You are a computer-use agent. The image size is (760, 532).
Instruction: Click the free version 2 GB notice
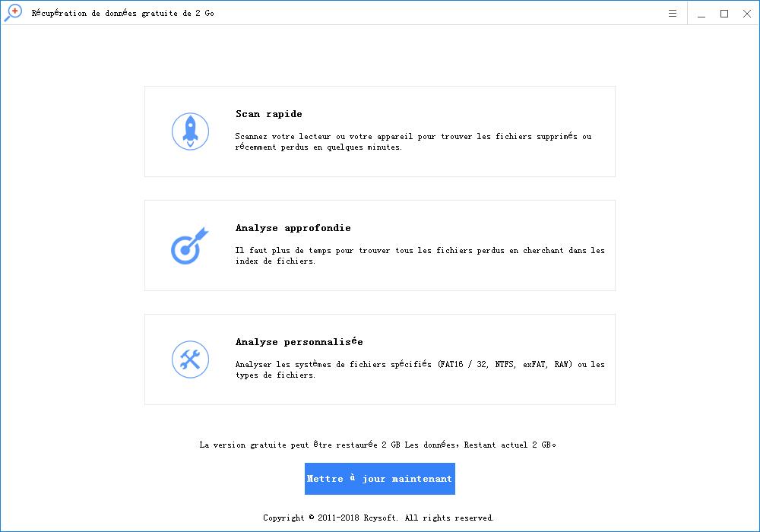tap(378, 445)
